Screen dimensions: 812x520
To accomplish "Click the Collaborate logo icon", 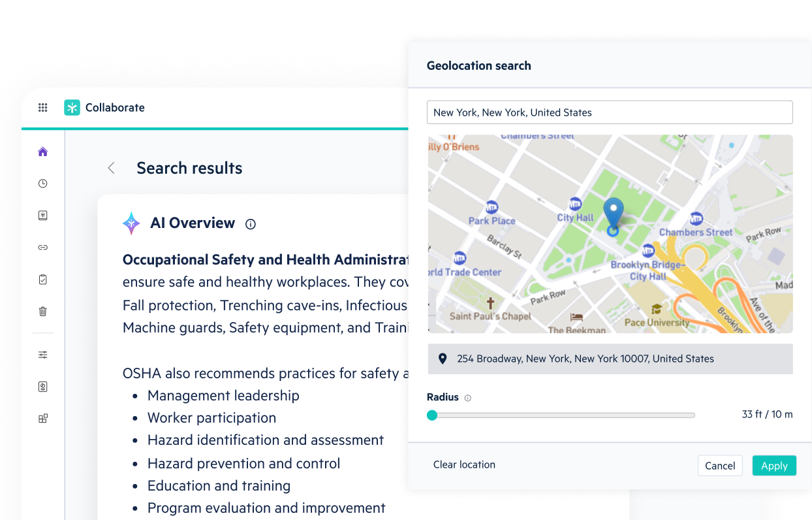I will pyautogui.click(x=72, y=108).
